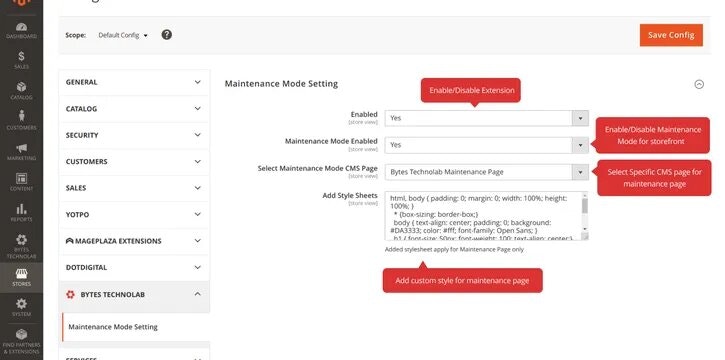The height and width of the screenshot is (360, 725).
Task: Click the 'Added stylesheet apply for Maintenance Page only' note
Action: click(454, 249)
